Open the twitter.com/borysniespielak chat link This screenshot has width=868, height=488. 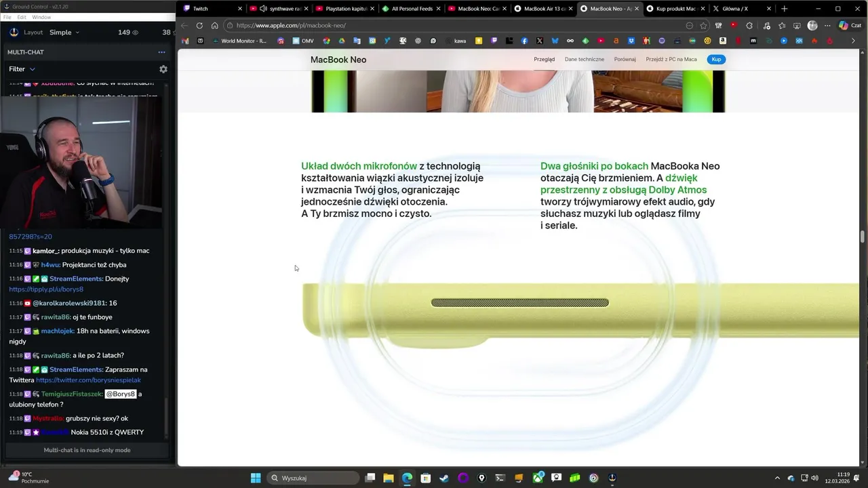pyautogui.click(x=88, y=380)
